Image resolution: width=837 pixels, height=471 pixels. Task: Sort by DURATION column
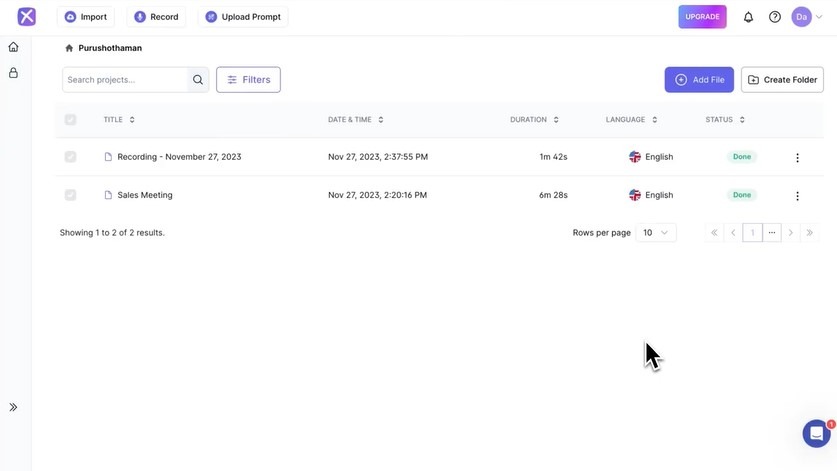point(534,120)
